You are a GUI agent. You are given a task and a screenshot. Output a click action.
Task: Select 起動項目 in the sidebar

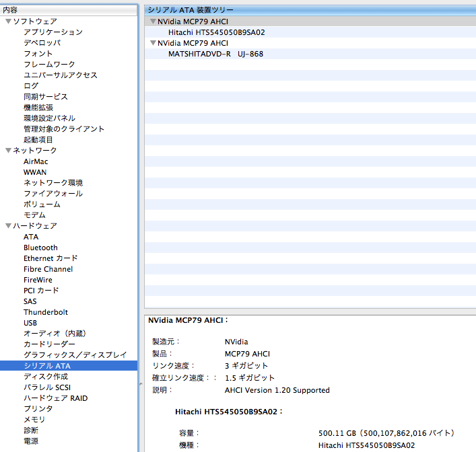[38, 139]
